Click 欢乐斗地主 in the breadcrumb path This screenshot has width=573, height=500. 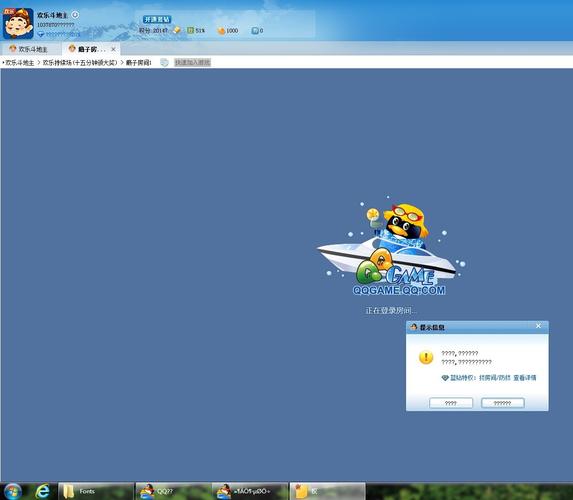[20, 62]
